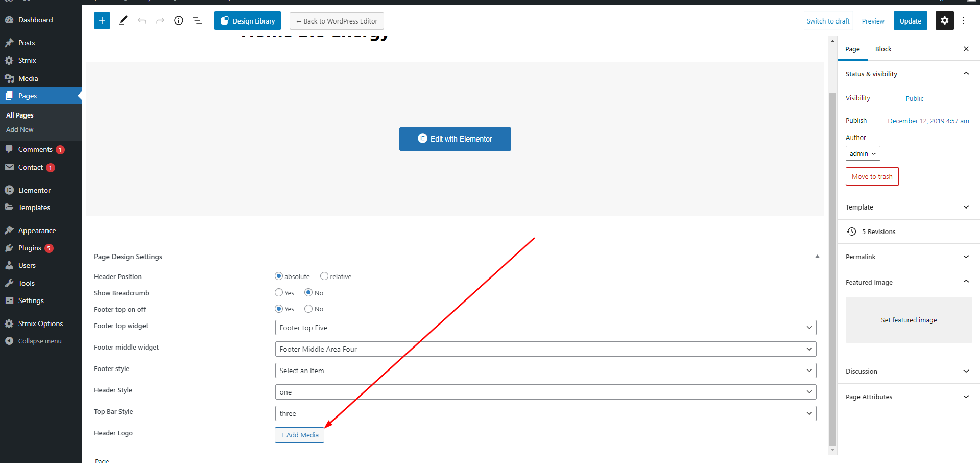Screen dimensions: 980x463
Task: Click the Pages icon in sidebar
Action: tap(9, 96)
